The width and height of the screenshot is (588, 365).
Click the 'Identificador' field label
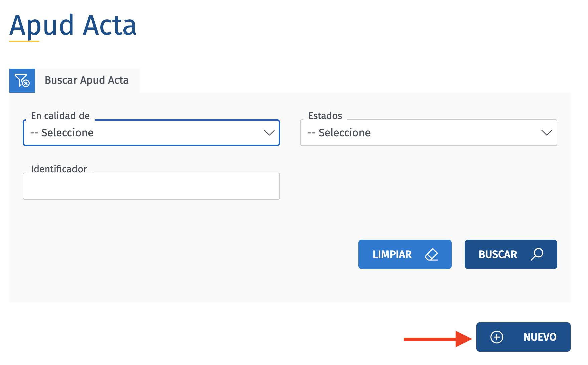[x=59, y=169]
